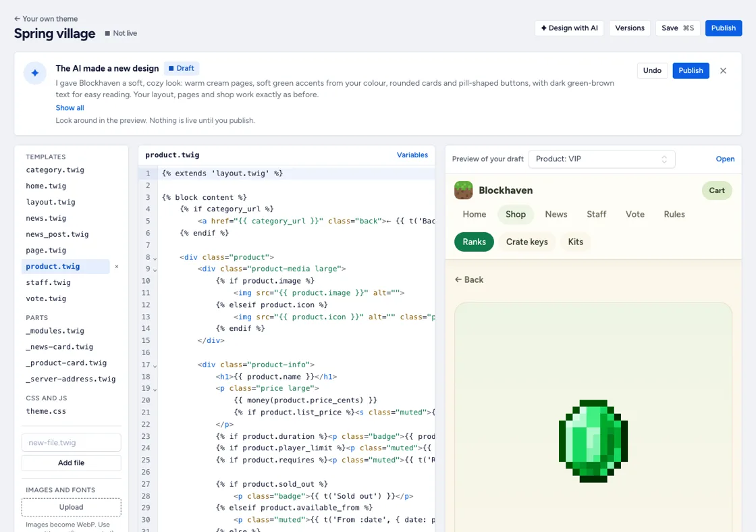This screenshot has height=532, width=756.
Task: Open vote.twig template
Action: pyautogui.click(x=46, y=298)
